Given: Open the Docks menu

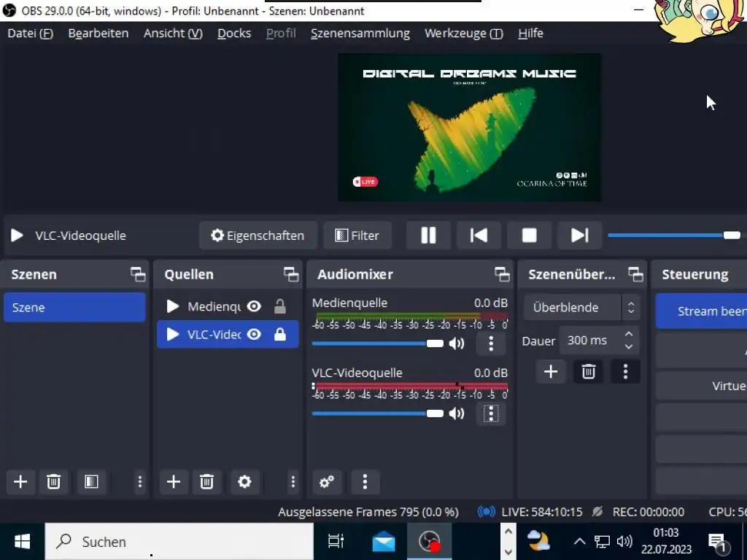Looking at the screenshot, I should point(234,34).
